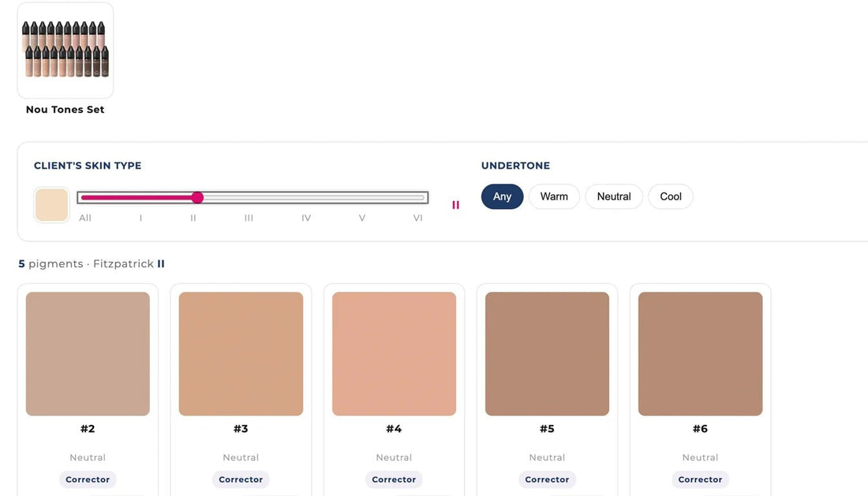The image size is (868, 496).
Task: Set skin type slider to I
Action: tap(140, 218)
